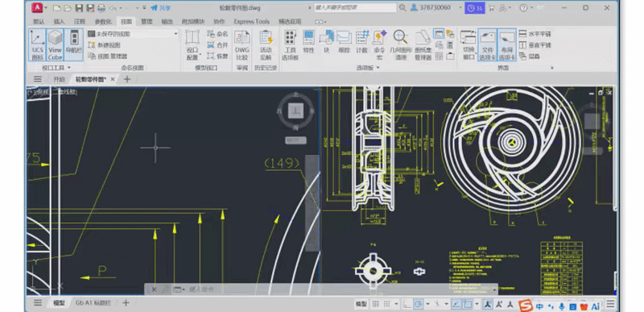644x312 pixels.
Task: Open the DWG compare tool
Action: (x=242, y=45)
